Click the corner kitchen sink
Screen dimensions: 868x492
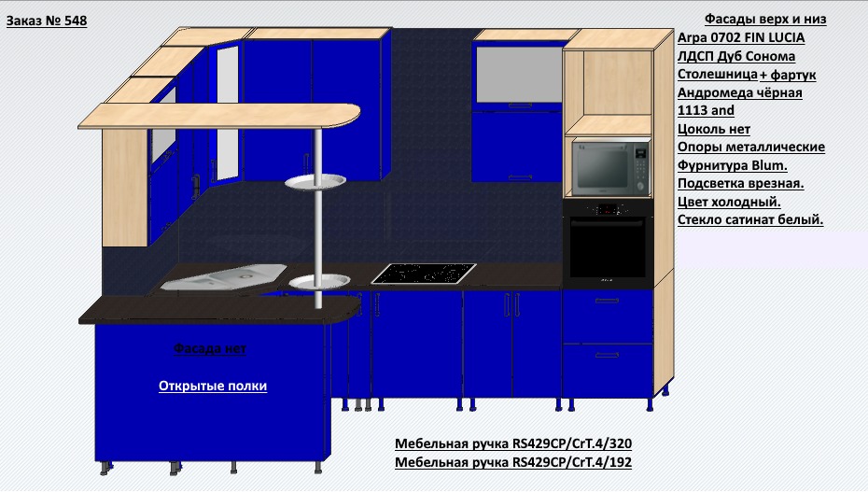click(x=225, y=276)
